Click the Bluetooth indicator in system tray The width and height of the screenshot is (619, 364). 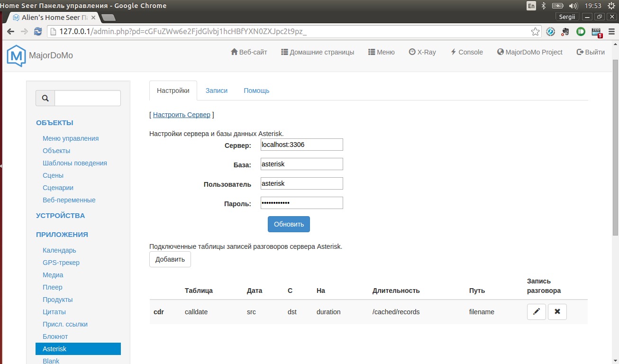(544, 6)
